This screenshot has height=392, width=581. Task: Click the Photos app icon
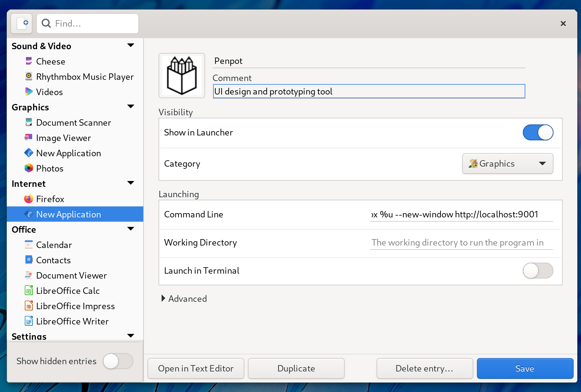point(29,168)
